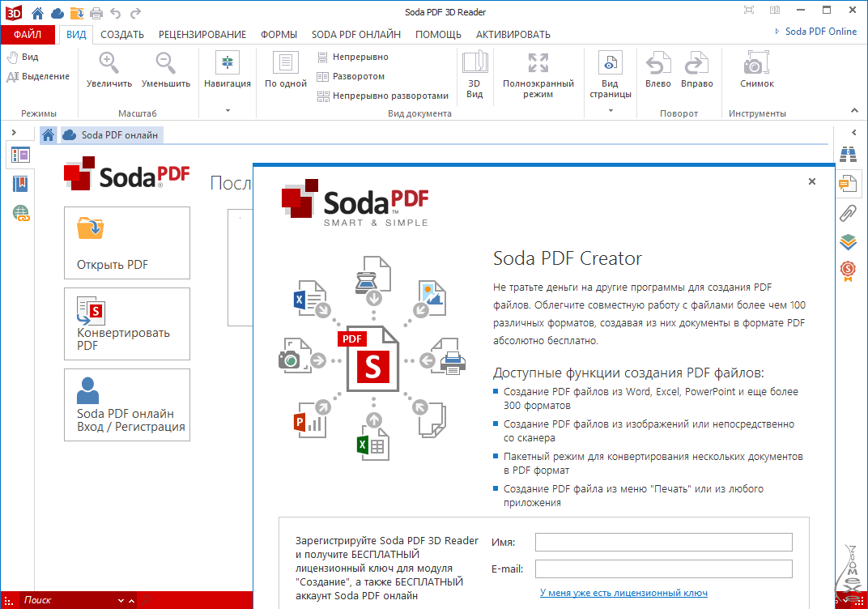Switch to the ВИД tab
Viewport: 868px width, 609px height.
[x=76, y=34]
